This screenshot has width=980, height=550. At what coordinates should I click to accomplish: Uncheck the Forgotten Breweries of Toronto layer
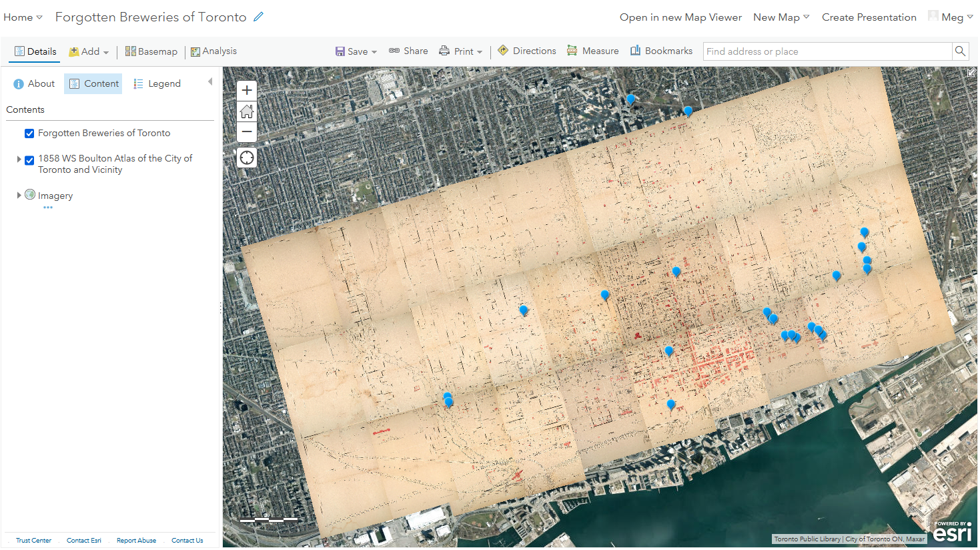click(29, 133)
